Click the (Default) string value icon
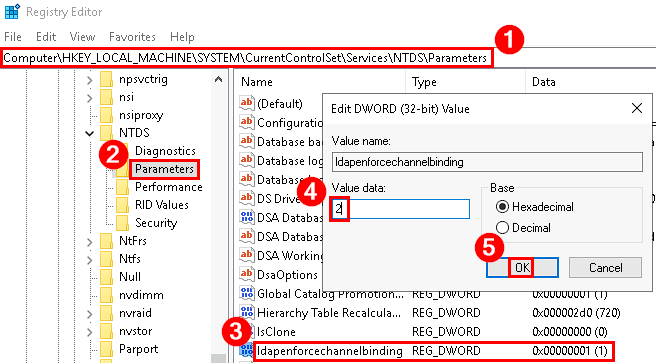Image resolution: width=656 pixels, height=363 pixels. pos(246,103)
